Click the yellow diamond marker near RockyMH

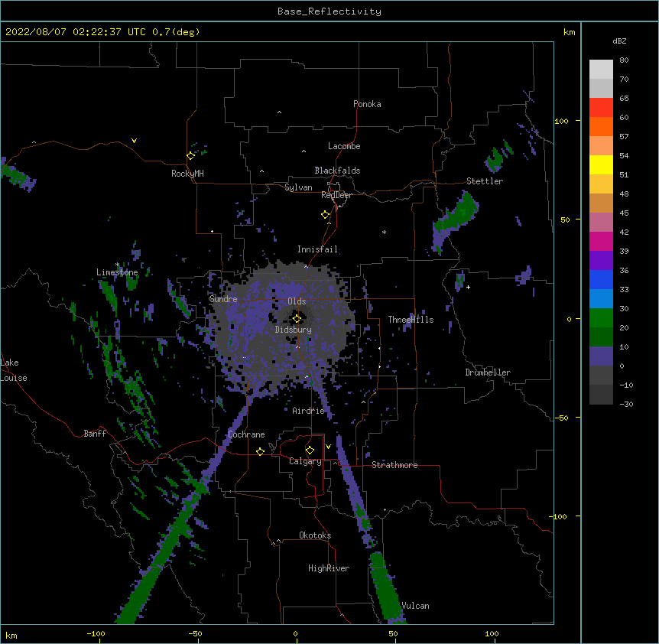pos(191,155)
